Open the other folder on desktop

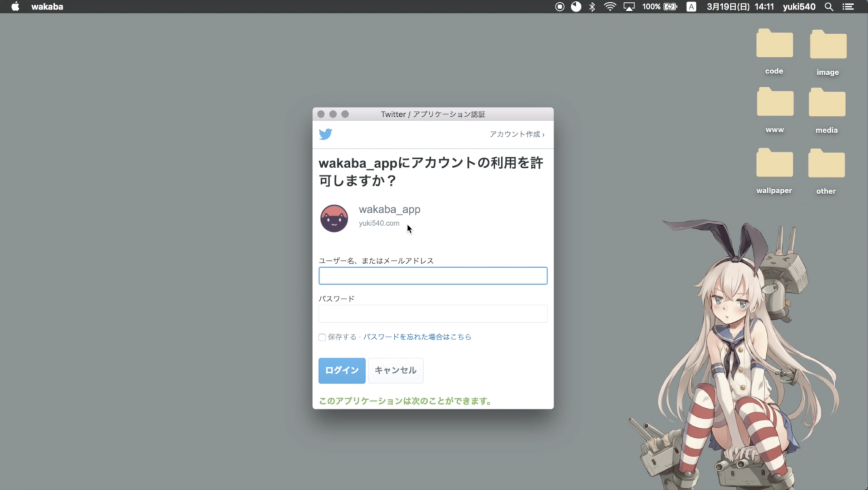[826, 164]
